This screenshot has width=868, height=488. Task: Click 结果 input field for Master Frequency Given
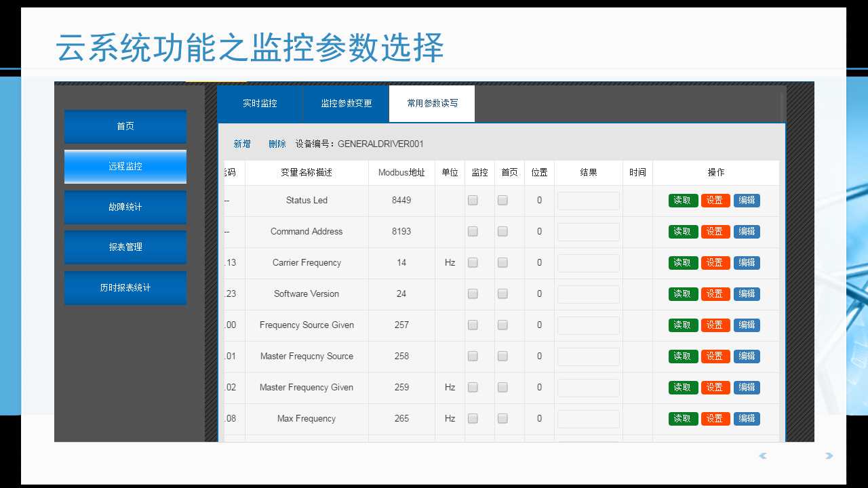[x=588, y=388]
